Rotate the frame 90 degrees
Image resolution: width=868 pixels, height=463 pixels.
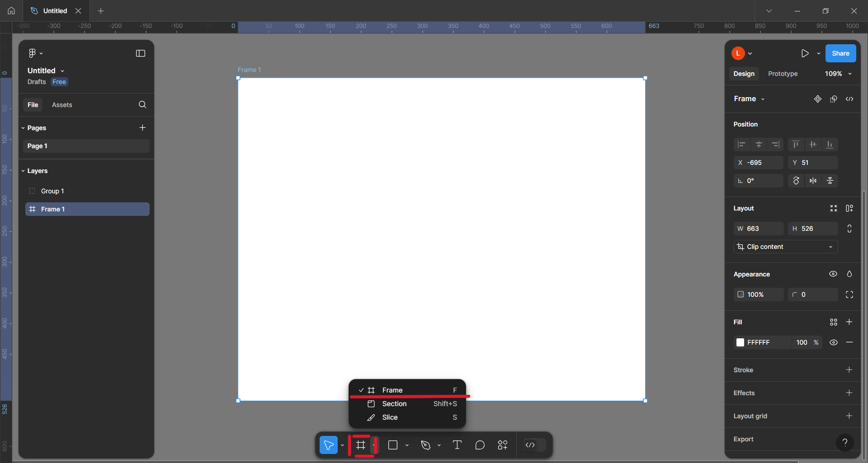pos(796,181)
